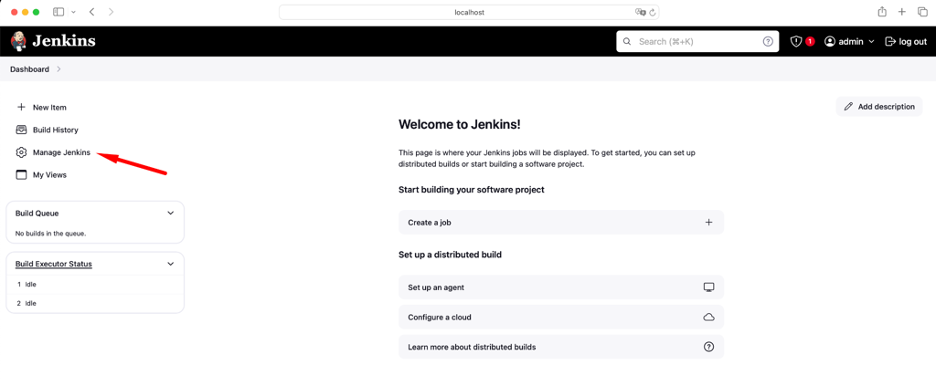The width and height of the screenshot is (936, 386).
Task: Click the Manage Jenkins gear icon
Action: click(x=21, y=152)
